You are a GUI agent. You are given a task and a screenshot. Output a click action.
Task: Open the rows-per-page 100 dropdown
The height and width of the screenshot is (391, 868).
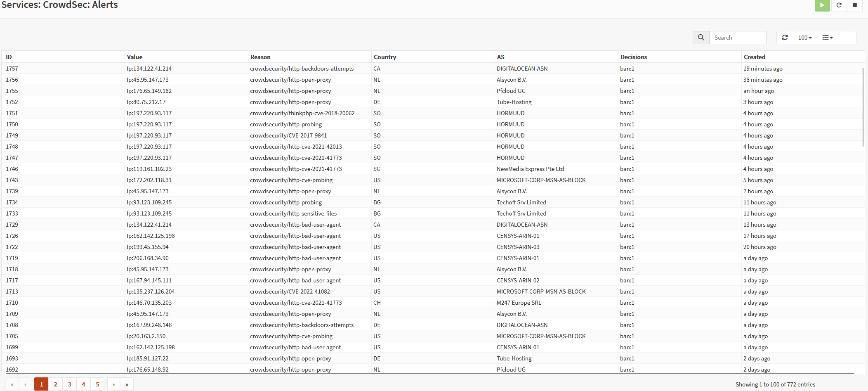click(805, 38)
